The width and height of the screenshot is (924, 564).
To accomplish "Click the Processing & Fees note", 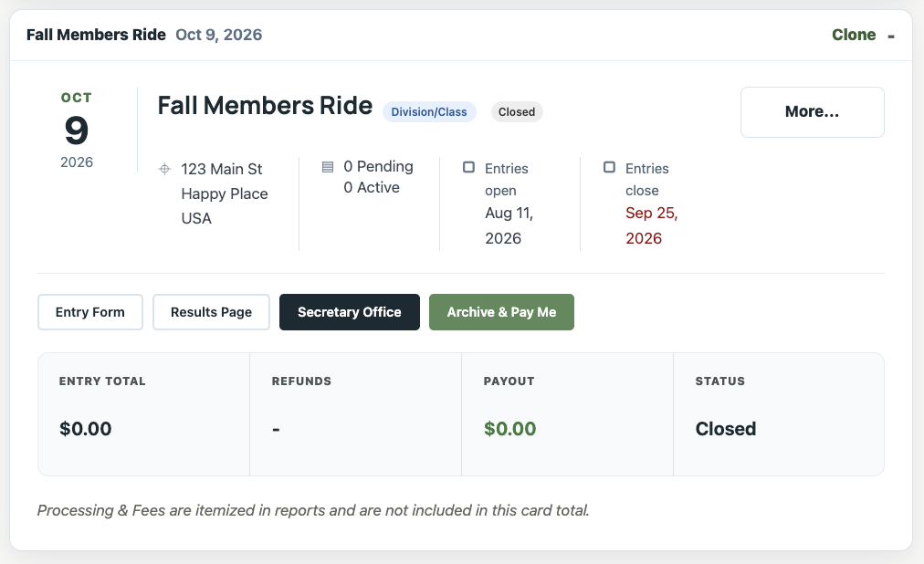I will pyautogui.click(x=313, y=510).
